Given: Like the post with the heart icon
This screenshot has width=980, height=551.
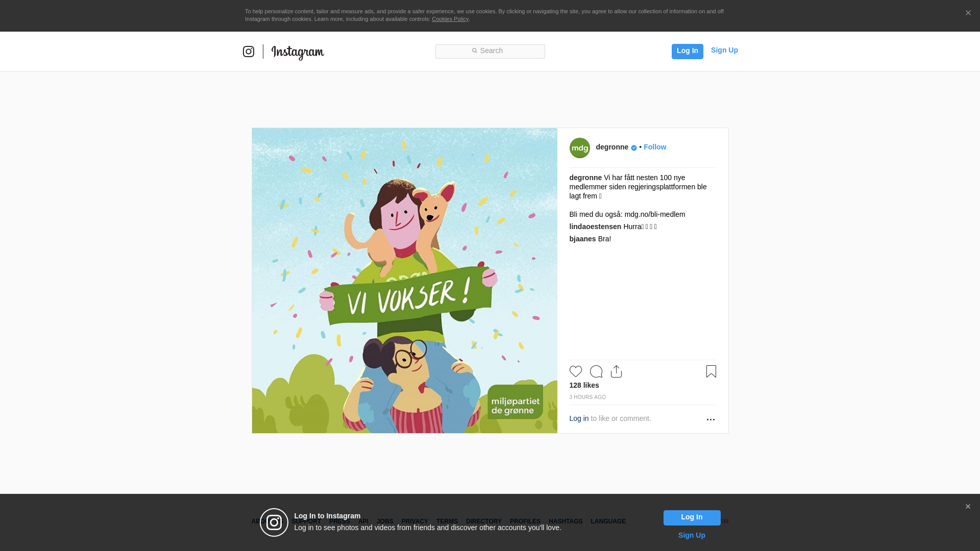Looking at the screenshot, I should [576, 371].
